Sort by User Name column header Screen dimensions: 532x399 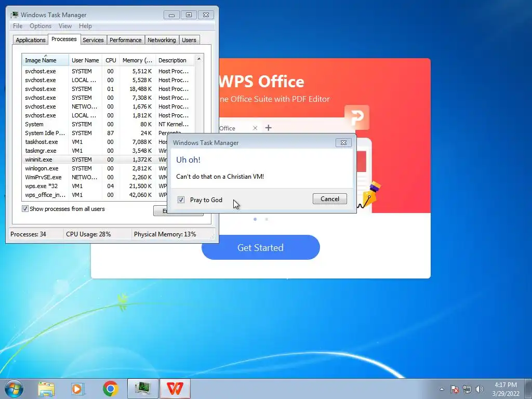coord(85,60)
